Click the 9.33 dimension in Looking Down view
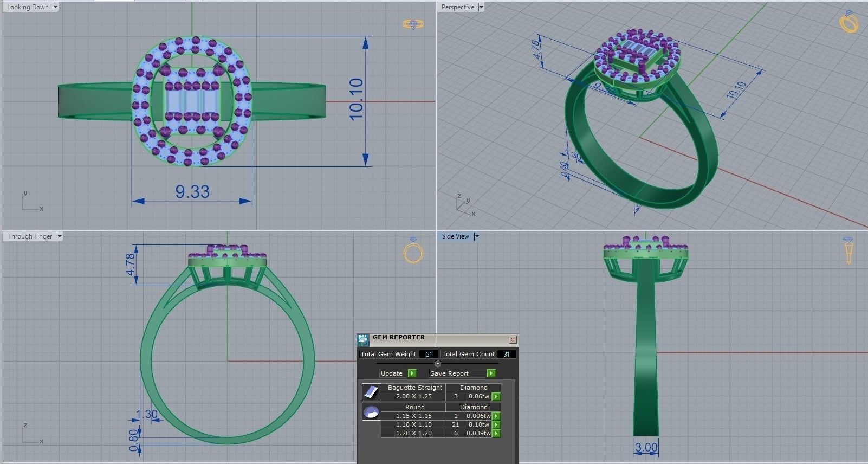This screenshot has height=464, width=868. (x=192, y=192)
